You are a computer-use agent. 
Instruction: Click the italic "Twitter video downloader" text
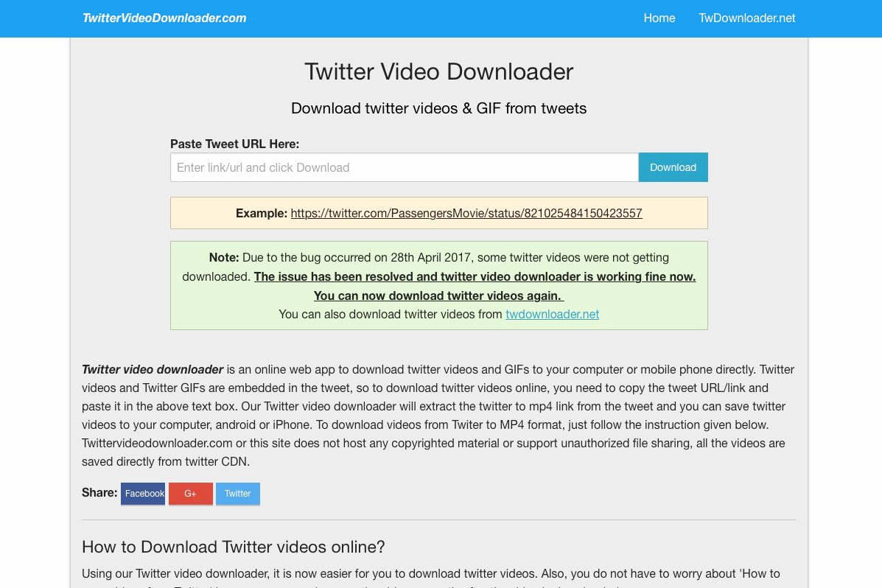[153, 370]
